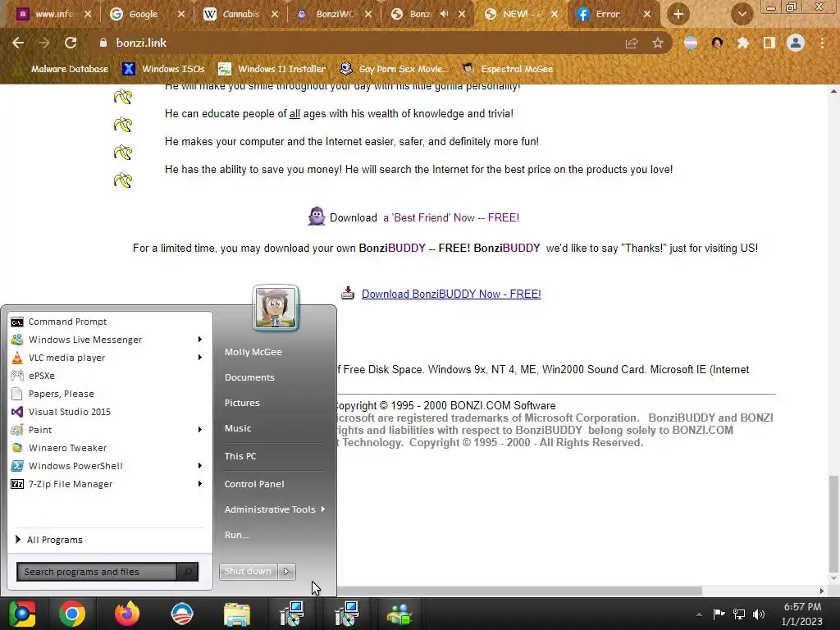Show hidden tray icons arrow
Image resolution: width=840 pixels, height=630 pixels.
[699, 614]
